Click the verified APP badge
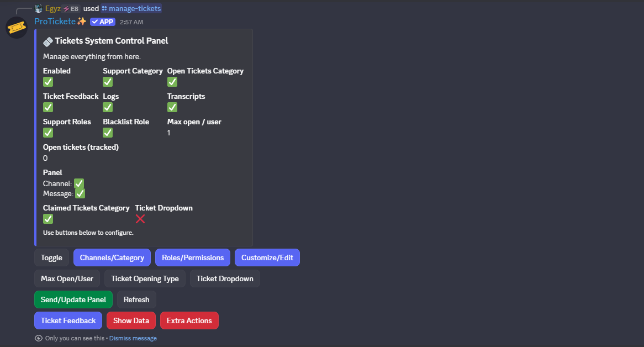The image size is (644, 347). 103,22
